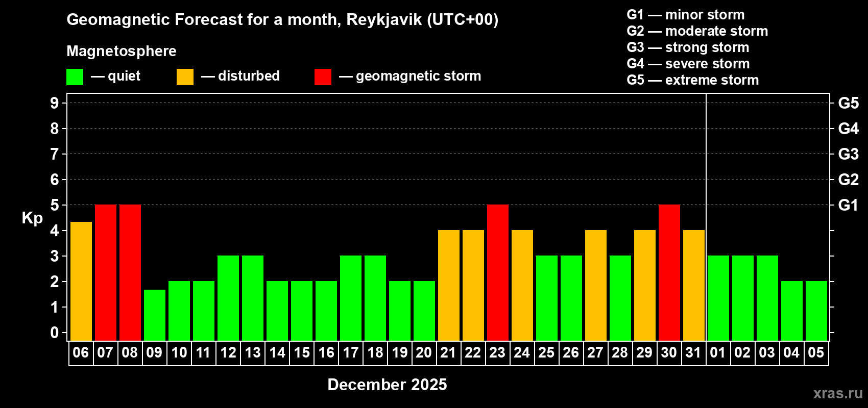Click the 'G5 — extreme storm' legend text
868x408 pixels.
[x=693, y=80]
